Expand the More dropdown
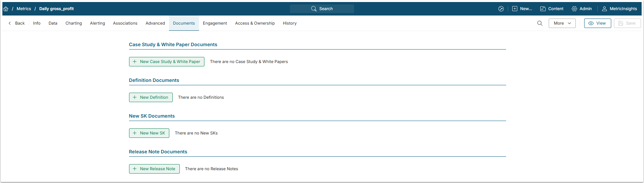This screenshot has height=183, width=644. (x=562, y=23)
